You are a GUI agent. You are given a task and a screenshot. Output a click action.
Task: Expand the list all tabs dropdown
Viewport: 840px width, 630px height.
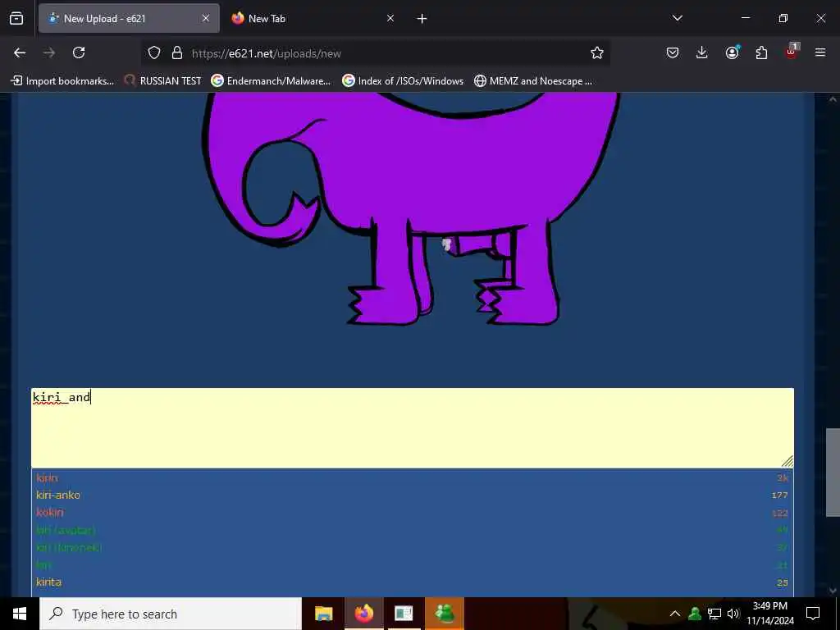[x=678, y=18]
